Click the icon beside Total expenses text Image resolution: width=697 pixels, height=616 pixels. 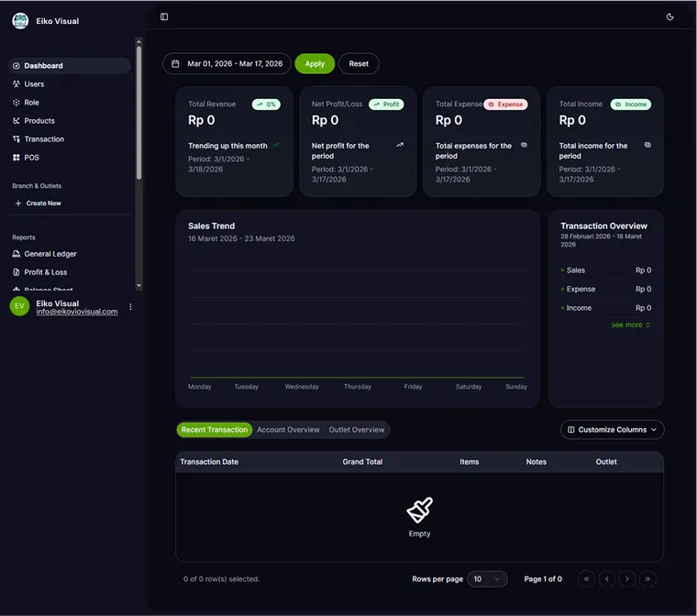click(x=524, y=145)
